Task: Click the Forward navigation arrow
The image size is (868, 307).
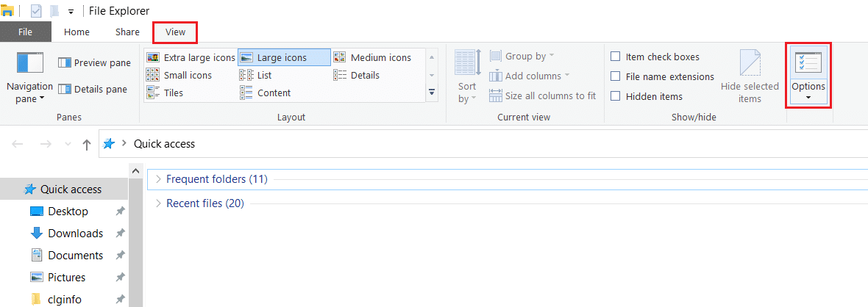Action: tap(46, 145)
